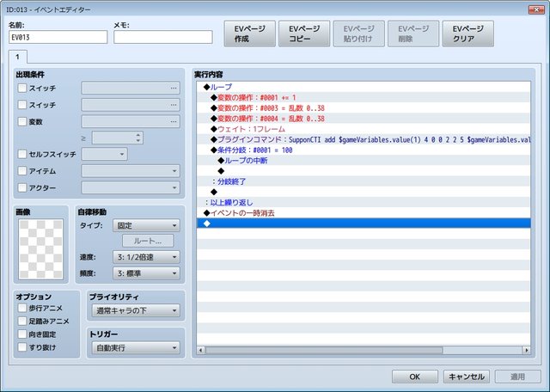Open second スイッチ selector field
The width and height of the screenshot is (550, 392).
(131, 105)
